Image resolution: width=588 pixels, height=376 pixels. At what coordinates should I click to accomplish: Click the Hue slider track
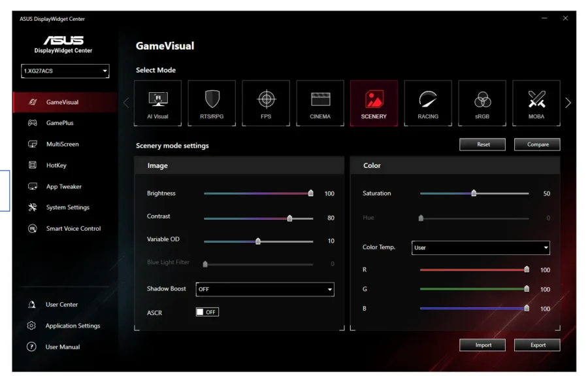click(474, 218)
